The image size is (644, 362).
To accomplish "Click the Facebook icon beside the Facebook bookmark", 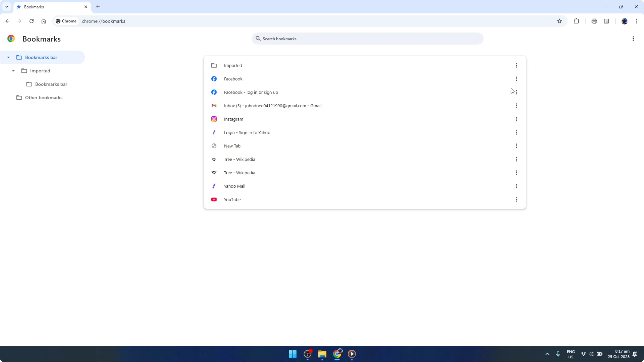I will [214, 79].
